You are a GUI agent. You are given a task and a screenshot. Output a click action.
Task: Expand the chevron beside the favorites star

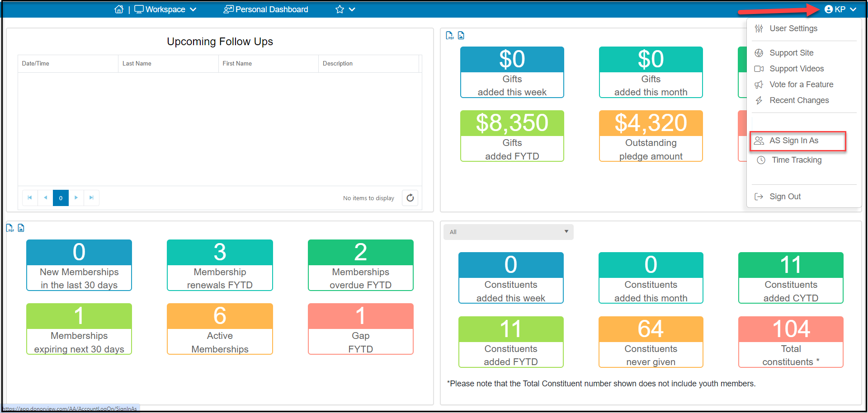pos(352,9)
